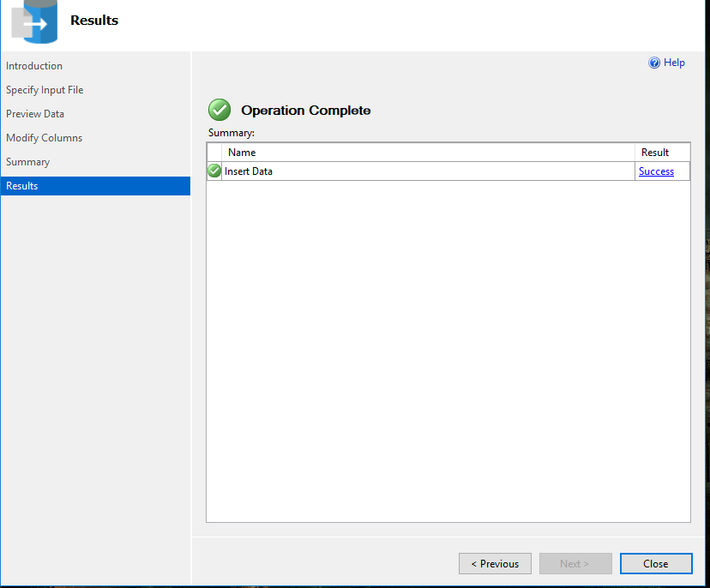This screenshot has height=588, width=710.
Task: Click the large Operation Complete check icon
Action: click(x=220, y=110)
